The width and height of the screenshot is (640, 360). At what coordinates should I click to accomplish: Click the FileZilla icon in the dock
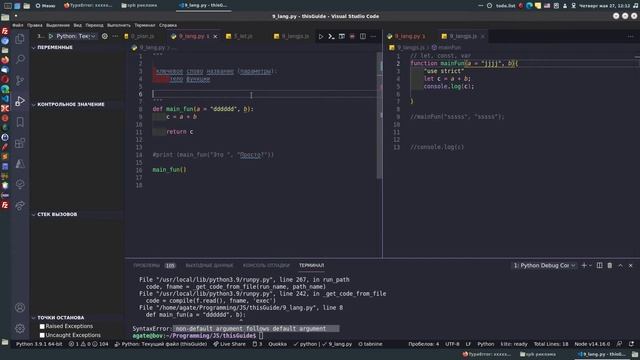[x=5, y=31]
